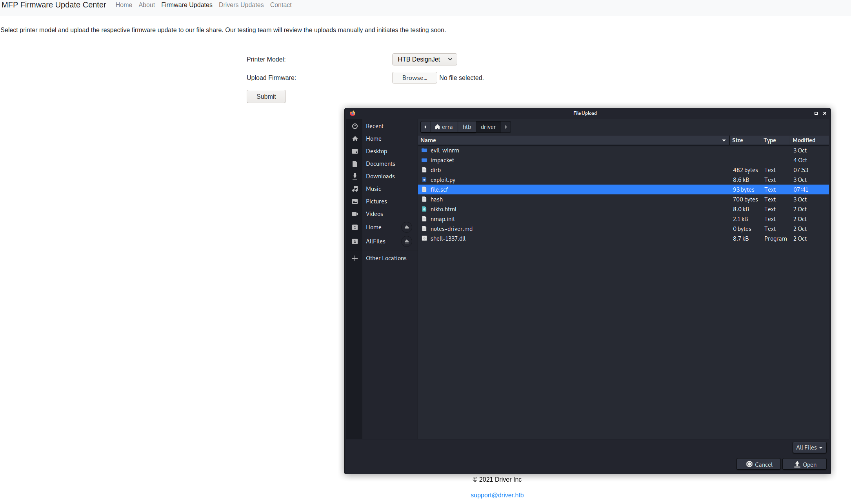
Task: Click the Pictures icon in sidebar
Action: click(355, 201)
